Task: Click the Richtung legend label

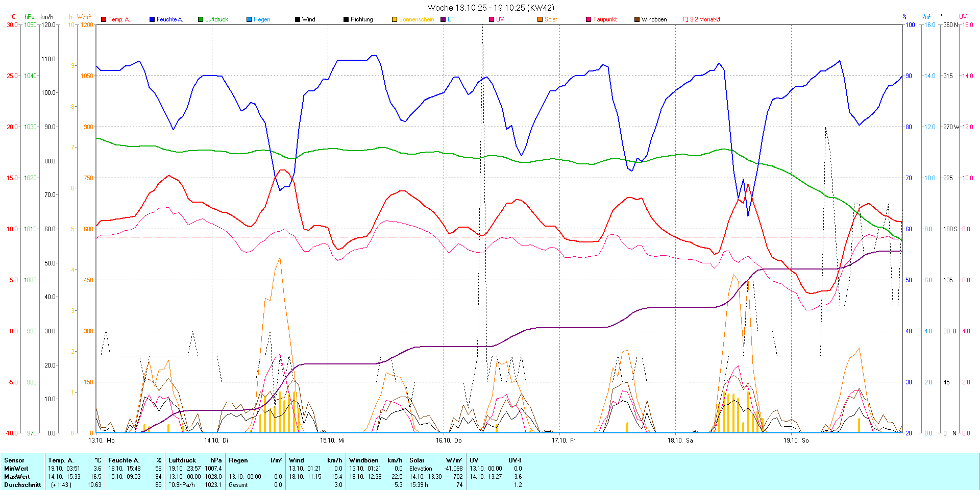Action: coord(361,19)
